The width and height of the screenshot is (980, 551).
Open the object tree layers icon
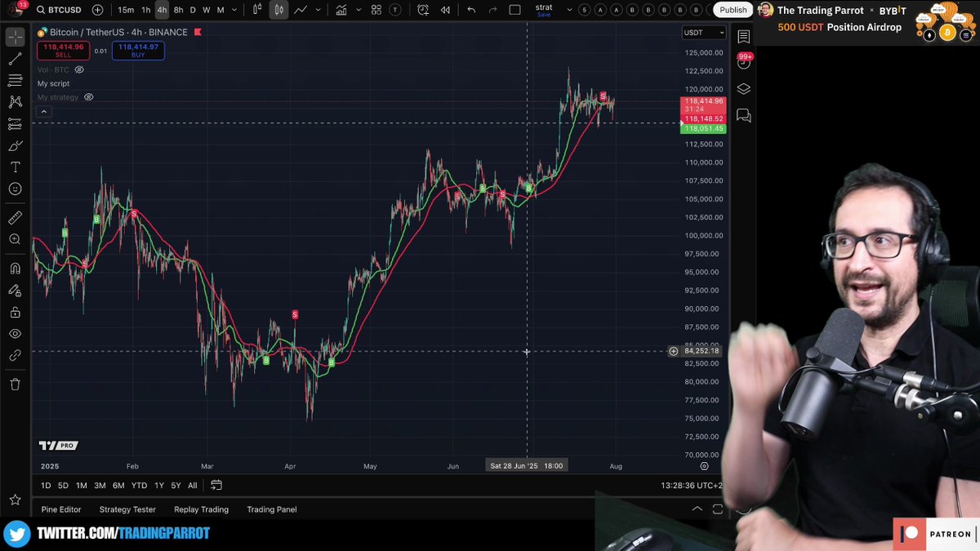click(743, 89)
